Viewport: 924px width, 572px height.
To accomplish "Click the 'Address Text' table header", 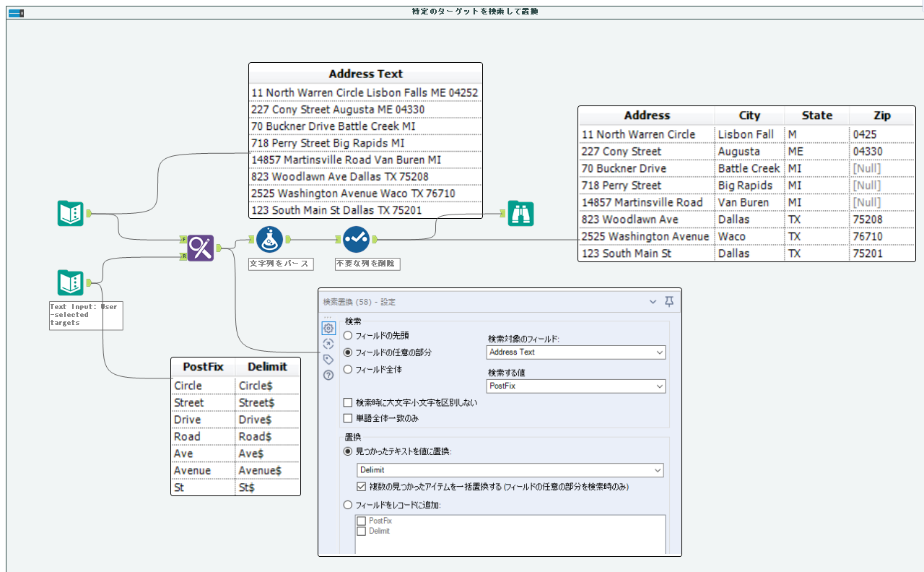I will coord(365,74).
